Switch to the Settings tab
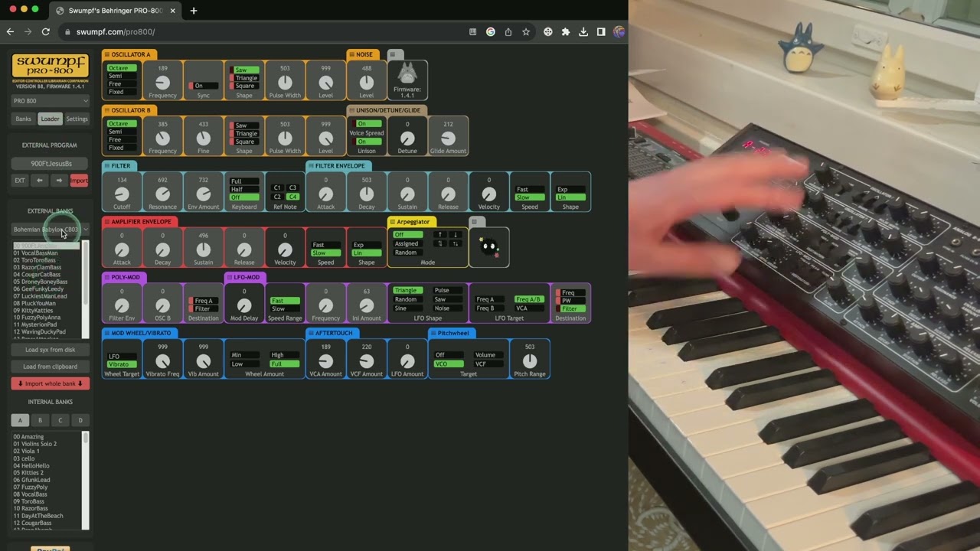This screenshot has width=980, height=551. pos(77,119)
